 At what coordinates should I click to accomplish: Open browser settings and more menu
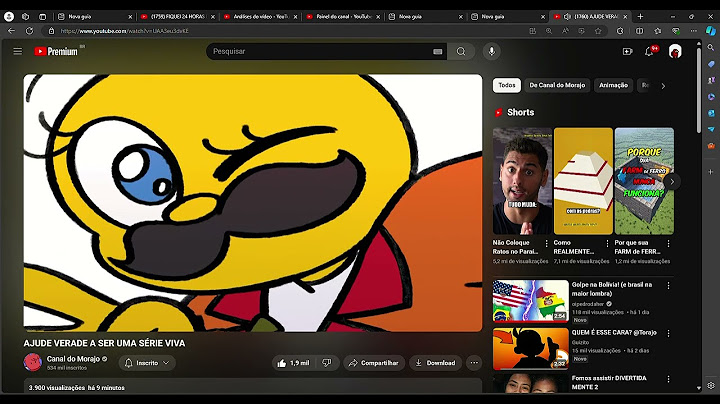tap(693, 31)
